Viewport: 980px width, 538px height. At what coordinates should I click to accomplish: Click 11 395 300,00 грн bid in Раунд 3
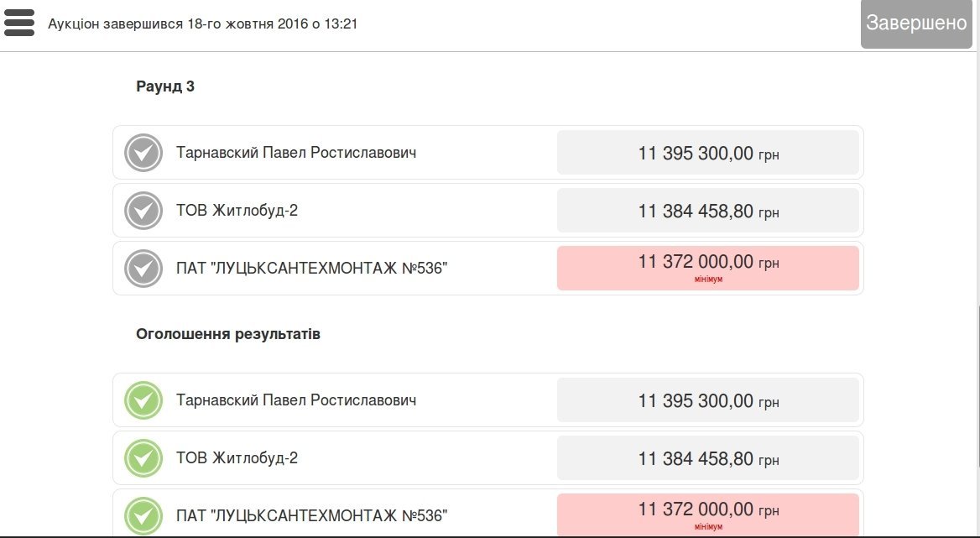708,154
